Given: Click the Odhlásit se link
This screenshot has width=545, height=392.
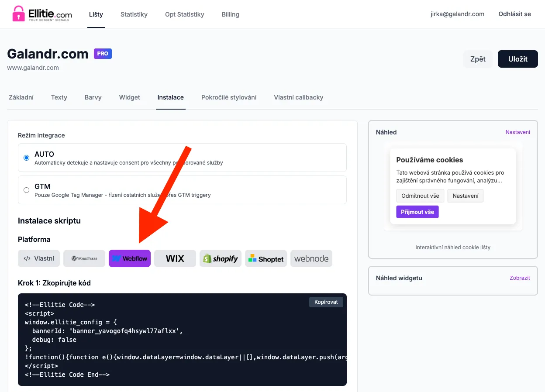Looking at the screenshot, I should click(x=514, y=14).
